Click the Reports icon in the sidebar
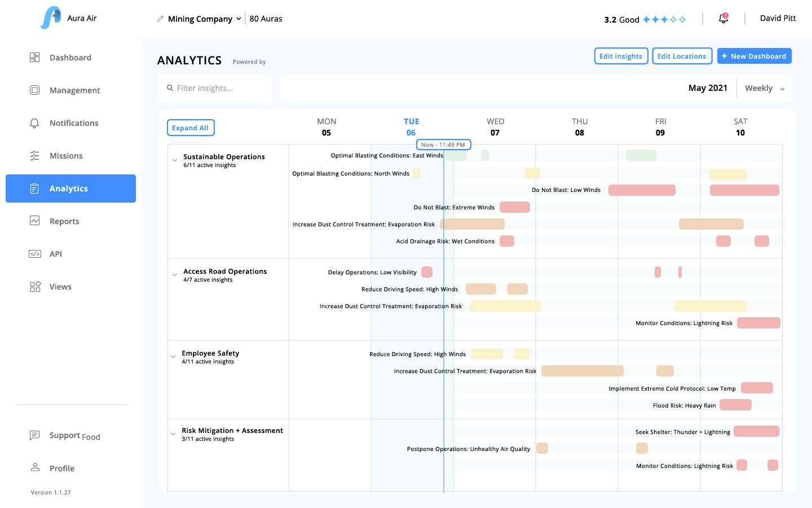Screen dimensions: 812x508 coord(34,221)
